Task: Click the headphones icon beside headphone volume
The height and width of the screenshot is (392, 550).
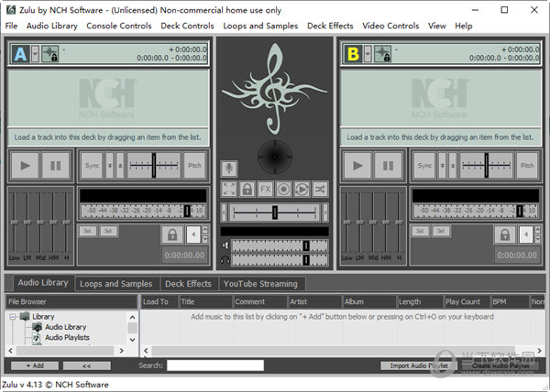Action: click(x=225, y=260)
